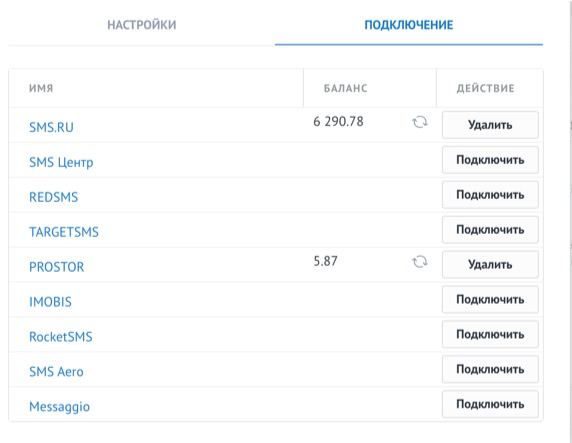Image resolution: width=572 pixels, height=443 pixels.
Task: Open the SMS.RU link
Action: click(51, 127)
